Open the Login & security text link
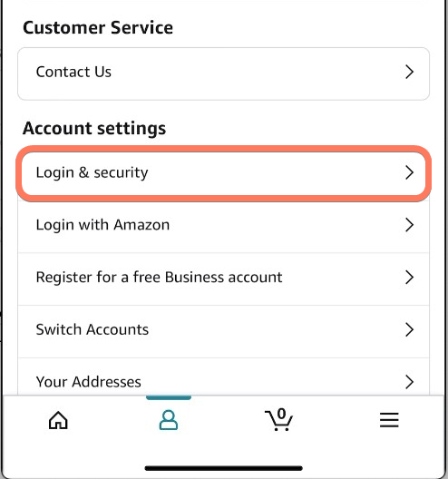This screenshot has width=448, height=479. tap(92, 173)
